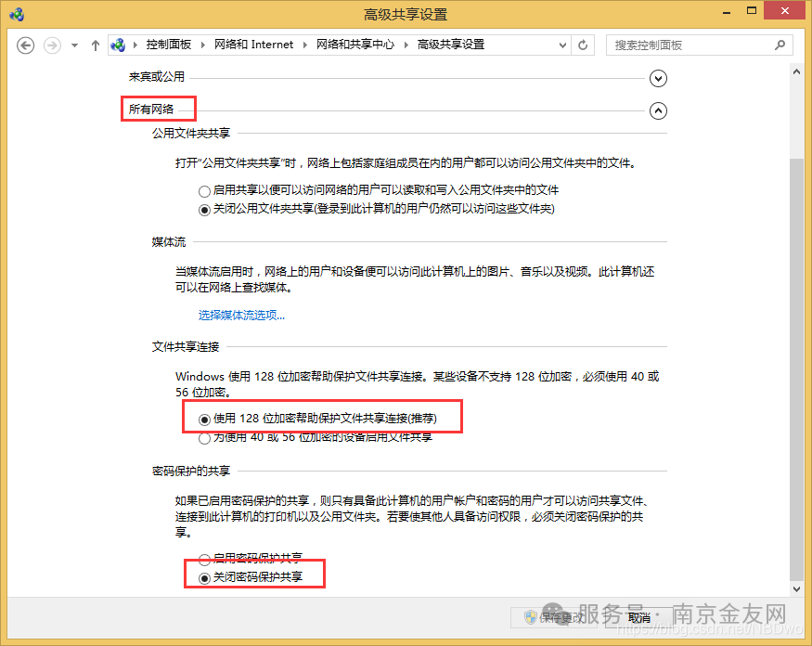
Task: Navigate up one level using the up arrow
Action: click(x=95, y=45)
